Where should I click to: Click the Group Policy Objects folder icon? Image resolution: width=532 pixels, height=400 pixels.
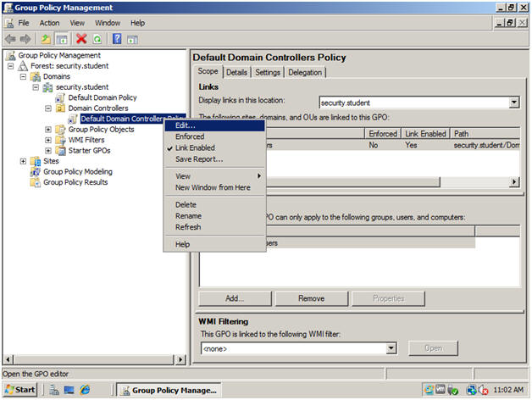click(x=60, y=130)
